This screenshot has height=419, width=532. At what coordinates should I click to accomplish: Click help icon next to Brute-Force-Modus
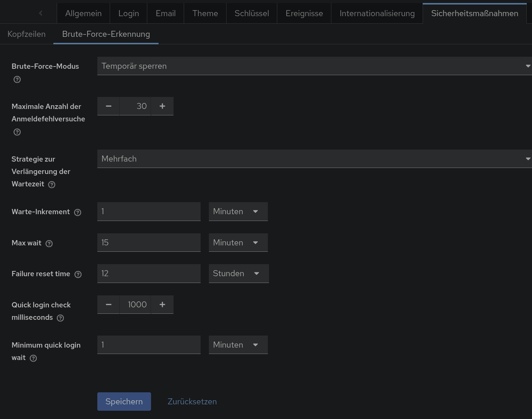tap(17, 79)
